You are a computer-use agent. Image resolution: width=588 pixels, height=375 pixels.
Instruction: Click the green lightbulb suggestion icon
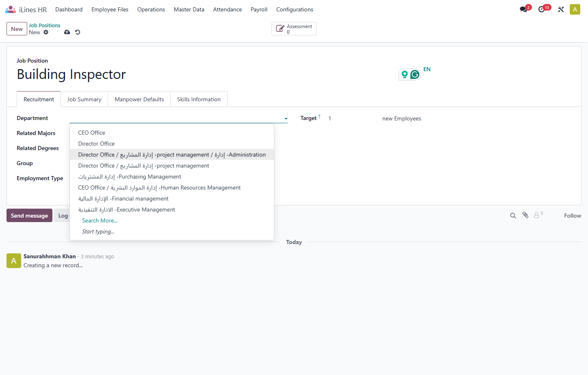pos(405,74)
